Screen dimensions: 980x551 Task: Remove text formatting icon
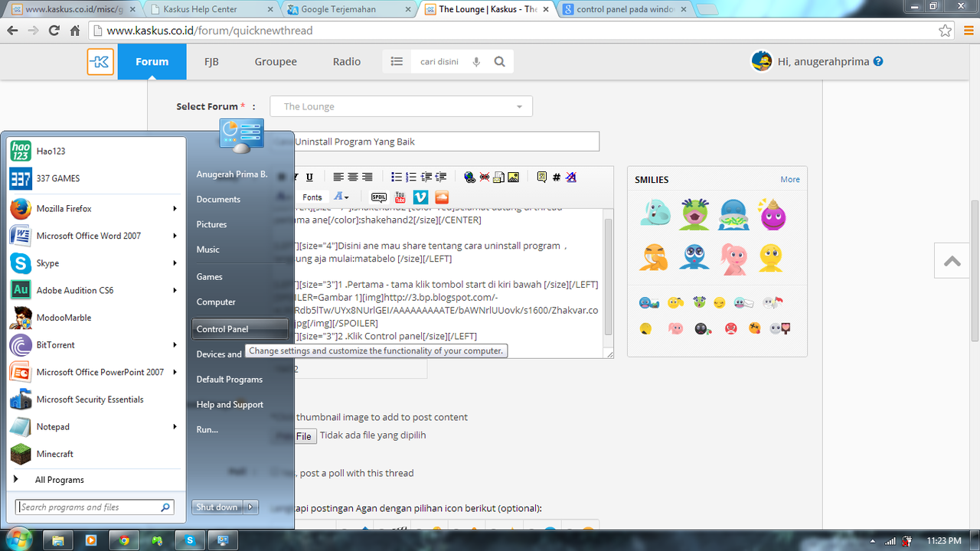pos(571,178)
